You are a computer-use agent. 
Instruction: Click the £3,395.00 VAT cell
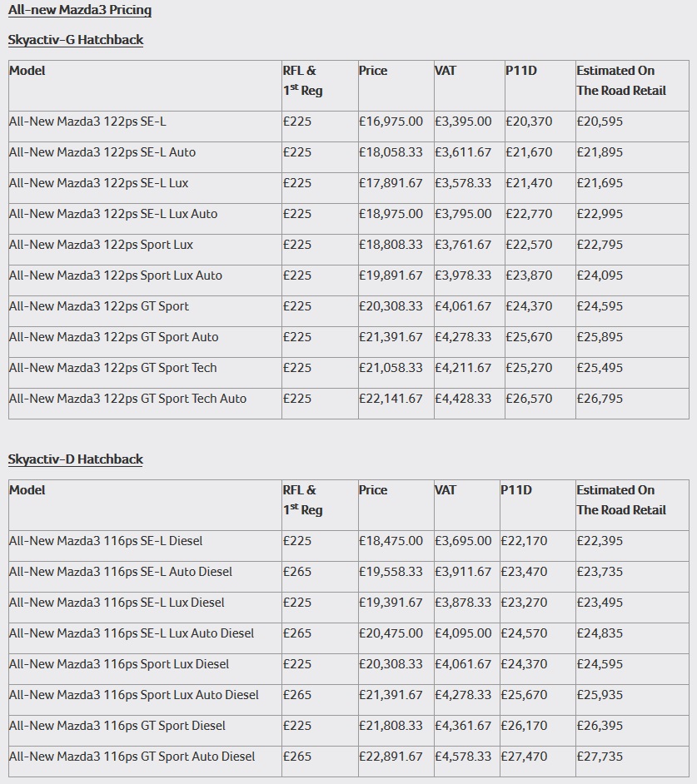pos(463,122)
